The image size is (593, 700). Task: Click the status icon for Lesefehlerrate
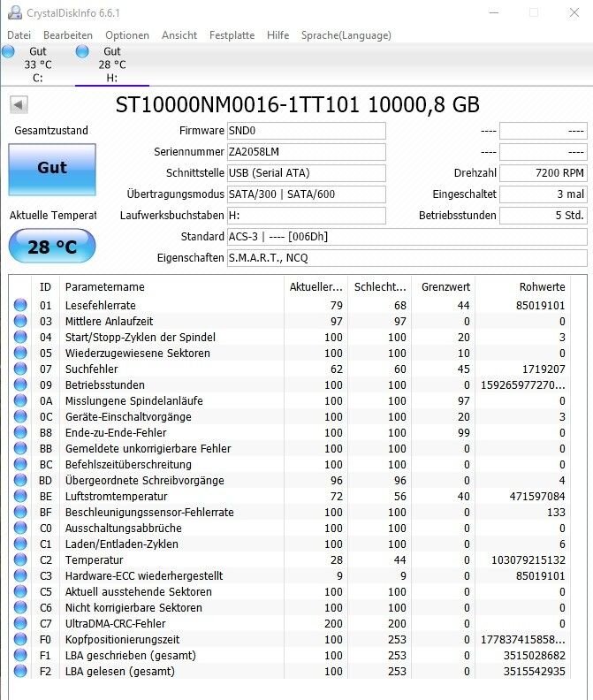click(x=20, y=305)
